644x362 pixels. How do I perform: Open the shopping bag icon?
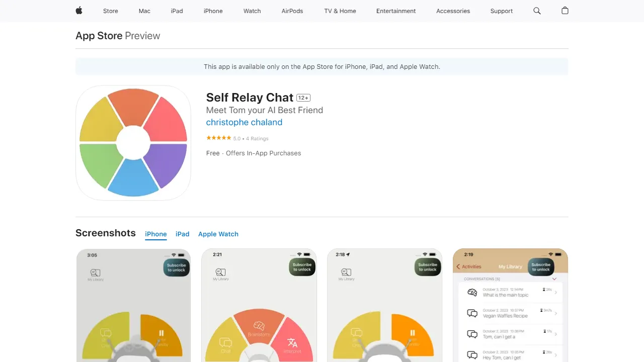pyautogui.click(x=565, y=11)
